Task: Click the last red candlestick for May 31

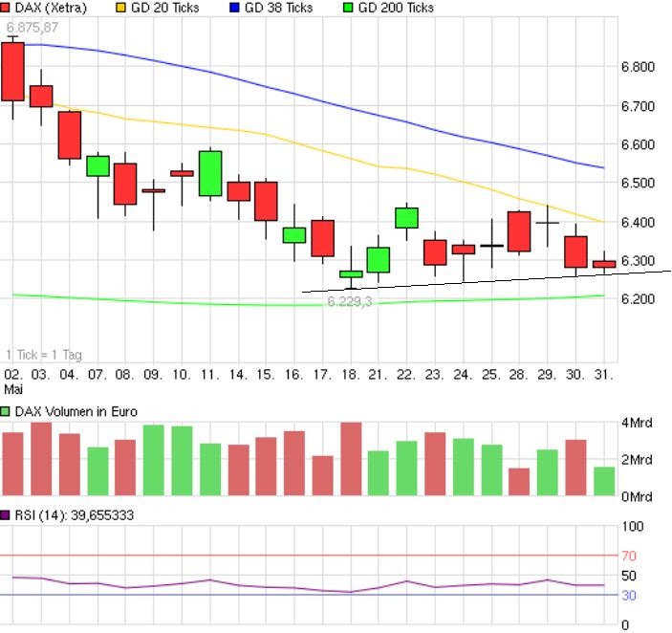Action: [x=604, y=265]
